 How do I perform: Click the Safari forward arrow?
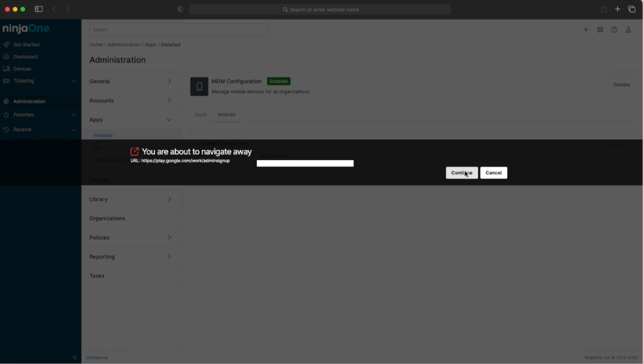pos(68,9)
